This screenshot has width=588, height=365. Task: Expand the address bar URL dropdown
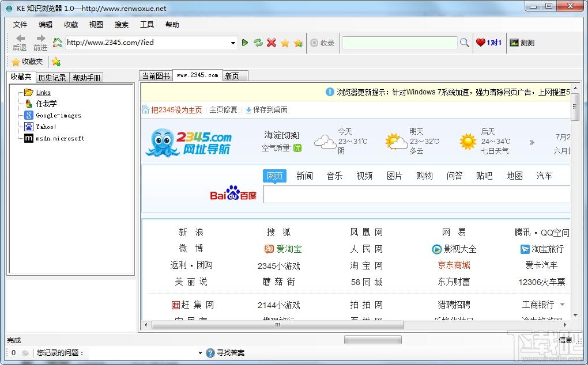[233, 43]
